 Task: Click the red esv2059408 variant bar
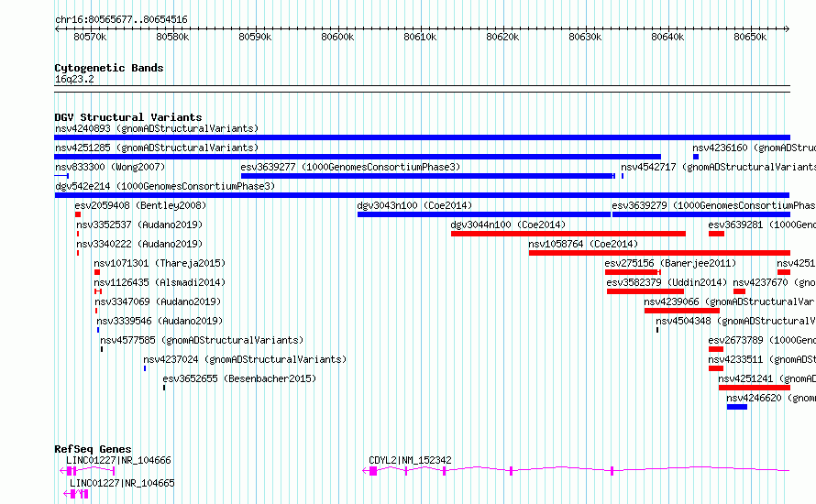tap(78, 214)
